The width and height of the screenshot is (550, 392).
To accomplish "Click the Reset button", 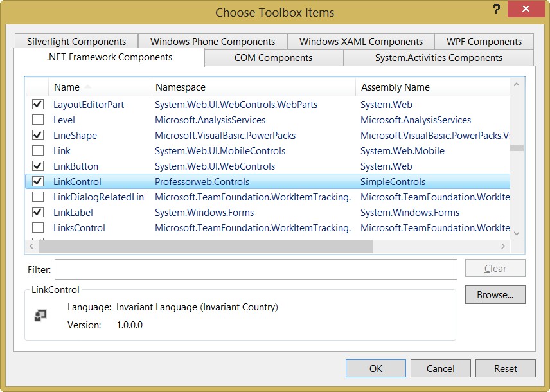I will (x=506, y=368).
